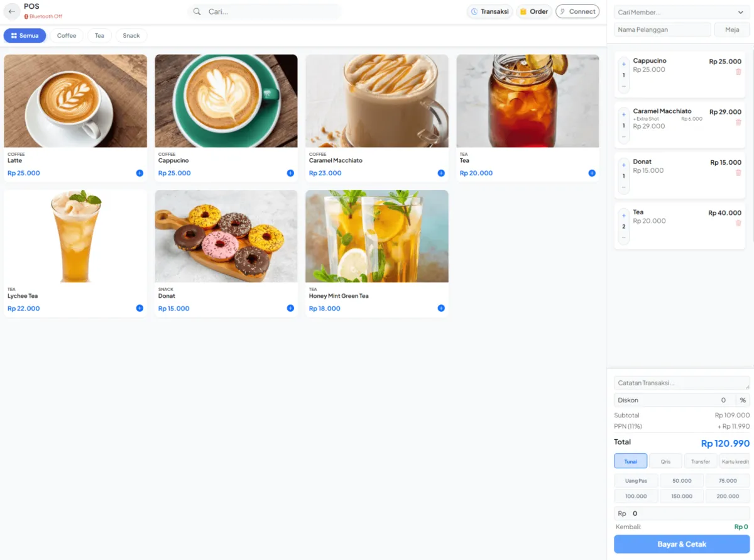Viewport: 754px width, 560px height.
Task: Toggle the discount percent unit
Action: pyautogui.click(x=743, y=400)
